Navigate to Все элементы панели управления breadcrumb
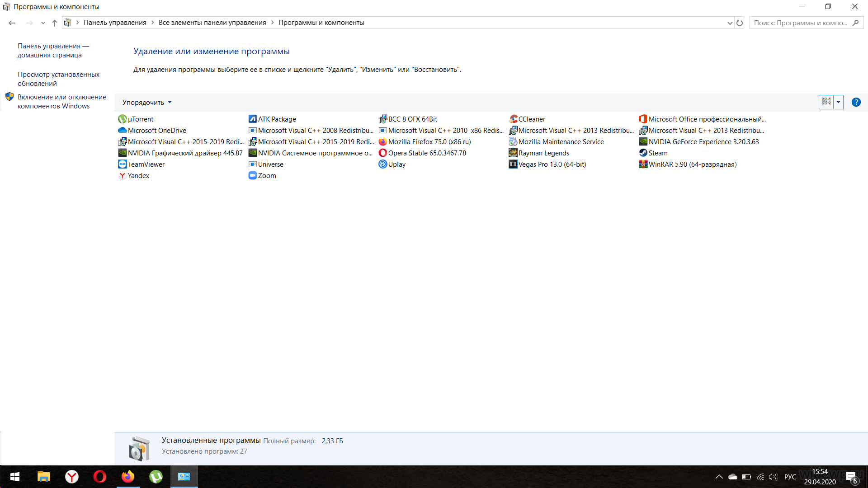The width and height of the screenshot is (868, 488). (x=212, y=23)
